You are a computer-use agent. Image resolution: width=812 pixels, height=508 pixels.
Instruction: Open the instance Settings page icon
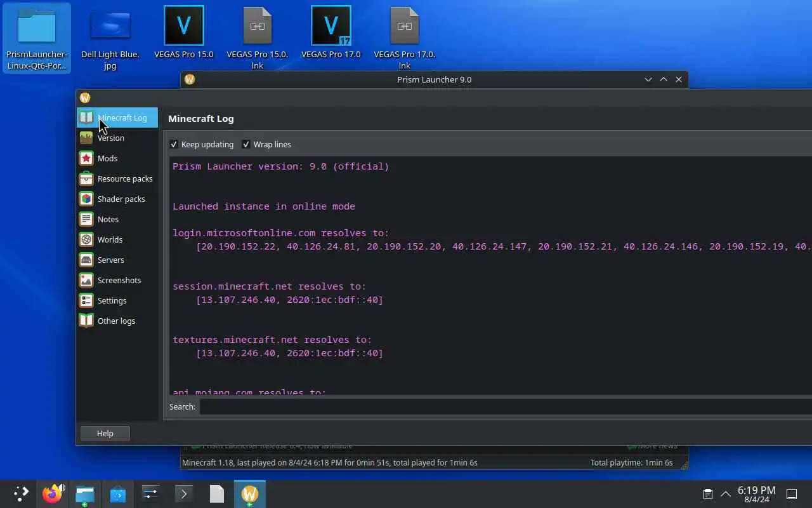pos(86,300)
